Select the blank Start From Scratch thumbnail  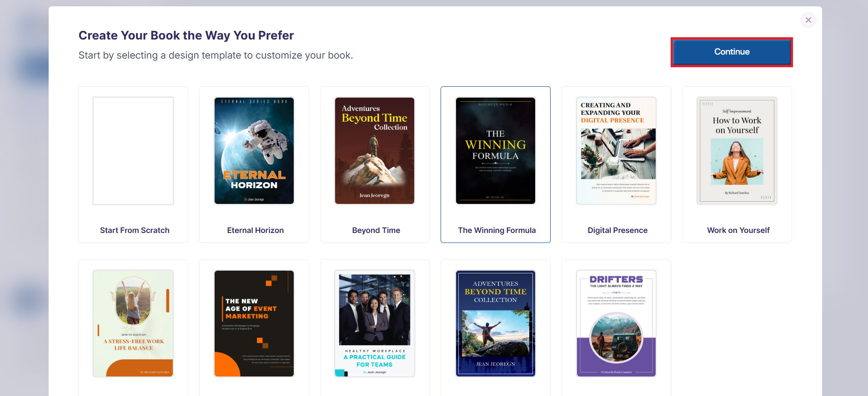click(x=133, y=151)
